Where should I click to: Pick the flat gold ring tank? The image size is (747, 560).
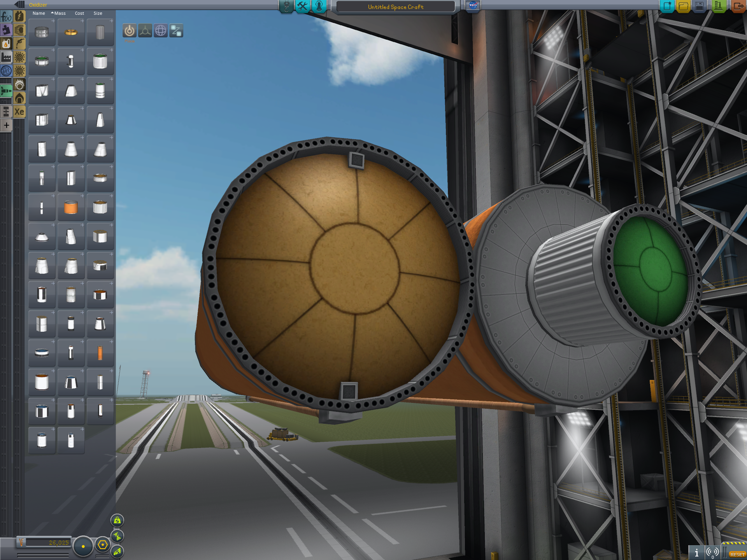click(x=100, y=178)
